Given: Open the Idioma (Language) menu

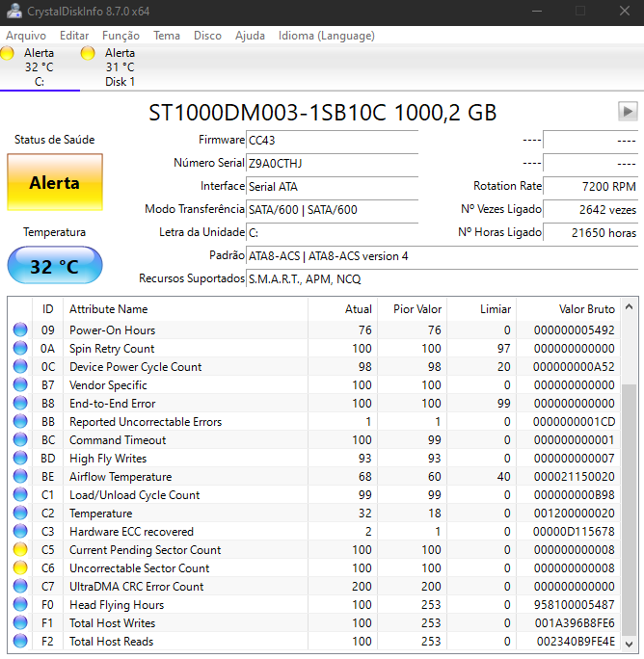Looking at the screenshot, I should pyautogui.click(x=327, y=36).
